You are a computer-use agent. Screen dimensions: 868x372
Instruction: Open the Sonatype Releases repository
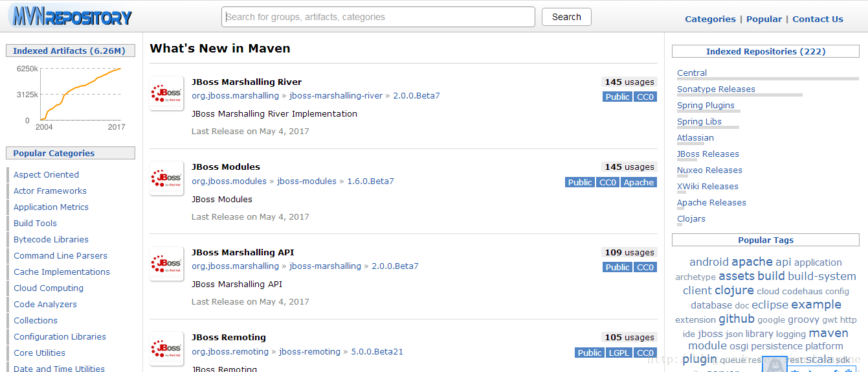716,89
